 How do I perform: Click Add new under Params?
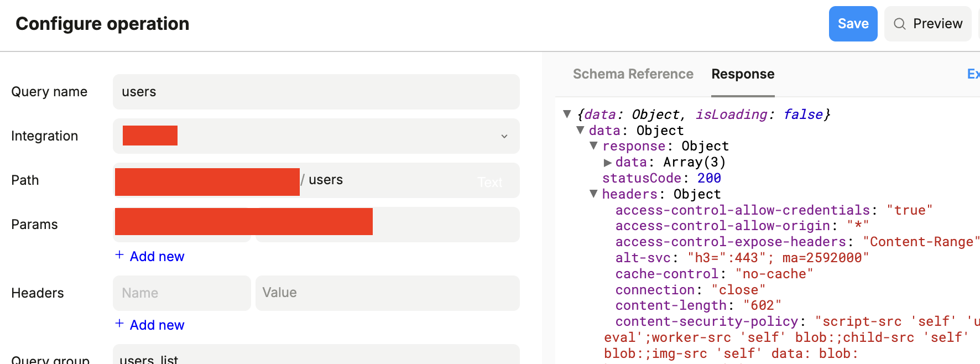[157, 256]
